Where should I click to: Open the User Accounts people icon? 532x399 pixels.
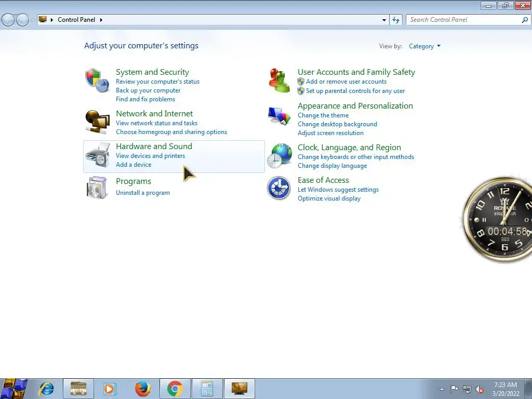(x=279, y=81)
